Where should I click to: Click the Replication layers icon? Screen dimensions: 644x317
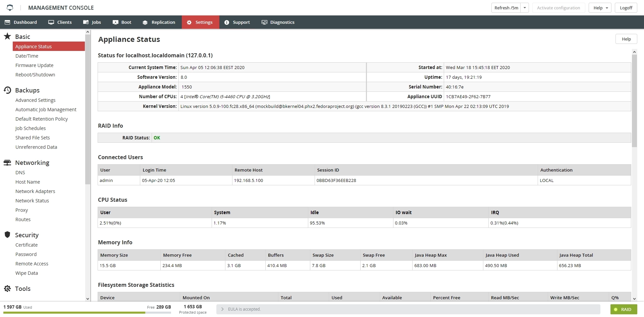[x=145, y=22]
